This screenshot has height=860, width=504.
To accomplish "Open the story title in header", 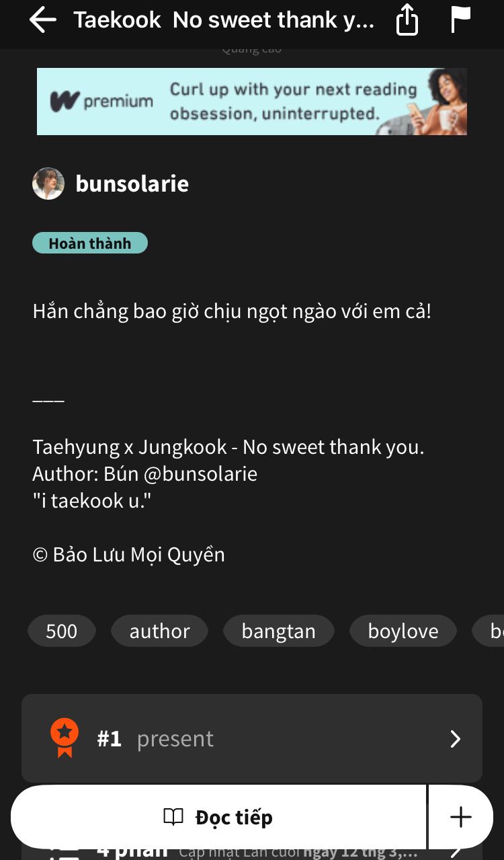I will pos(224,20).
